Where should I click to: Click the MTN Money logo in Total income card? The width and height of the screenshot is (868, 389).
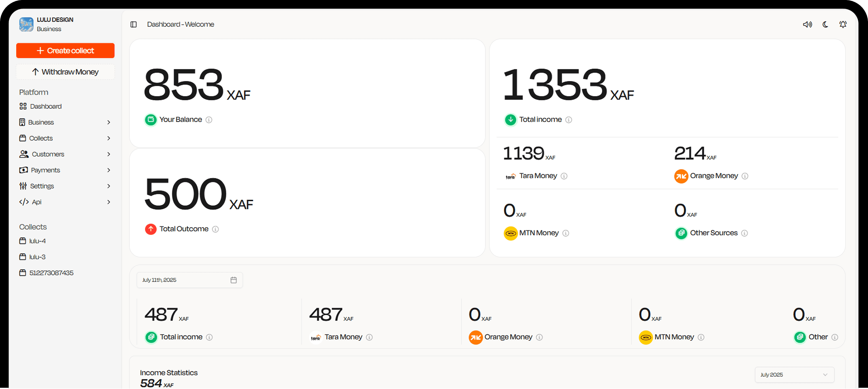coord(510,233)
